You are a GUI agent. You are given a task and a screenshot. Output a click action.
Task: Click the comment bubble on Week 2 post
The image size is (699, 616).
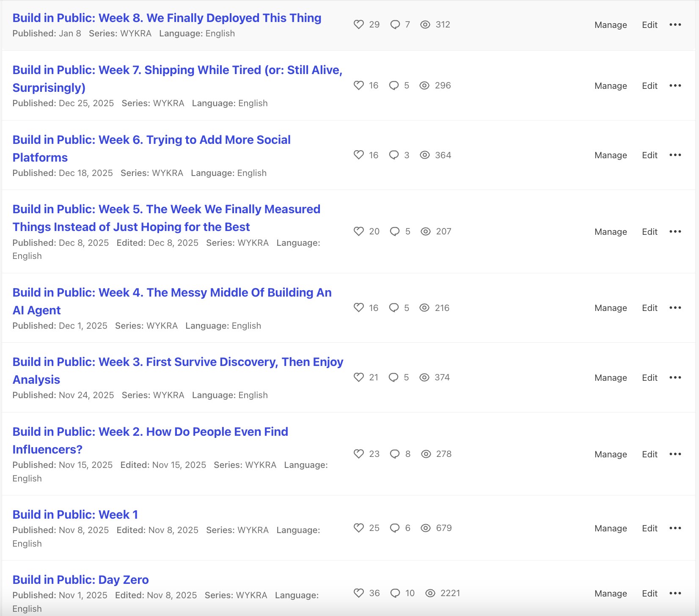click(395, 454)
